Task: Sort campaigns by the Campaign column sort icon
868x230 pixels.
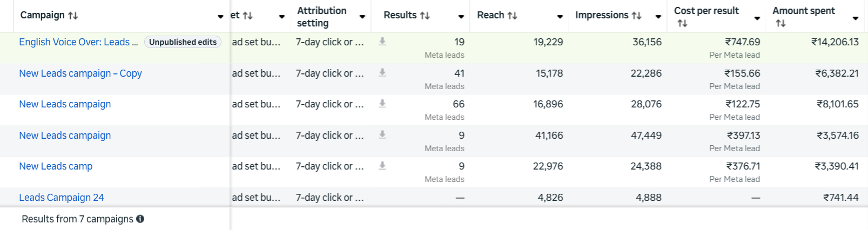Action: 73,16
